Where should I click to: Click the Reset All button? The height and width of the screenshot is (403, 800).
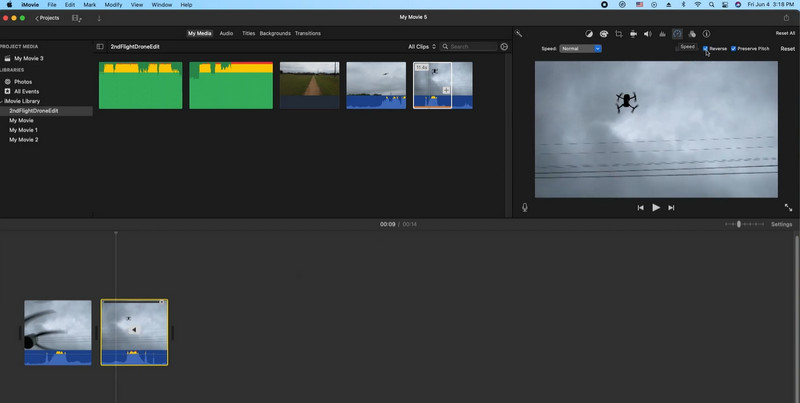785,33
